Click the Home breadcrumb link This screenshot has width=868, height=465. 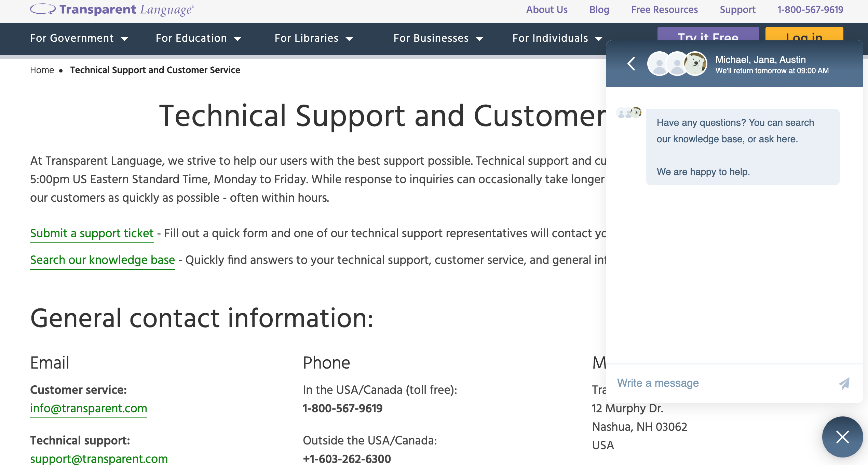click(42, 70)
